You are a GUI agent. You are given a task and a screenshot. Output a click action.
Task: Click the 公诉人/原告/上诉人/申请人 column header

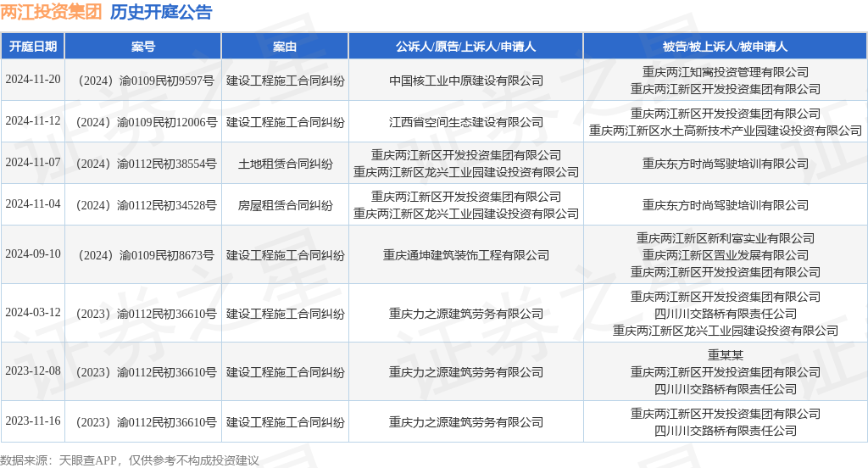465,47
